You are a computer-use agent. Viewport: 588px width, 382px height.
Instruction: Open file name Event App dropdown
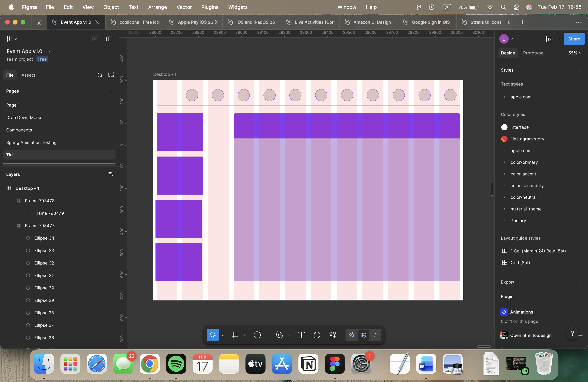click(x=49, y=51)
